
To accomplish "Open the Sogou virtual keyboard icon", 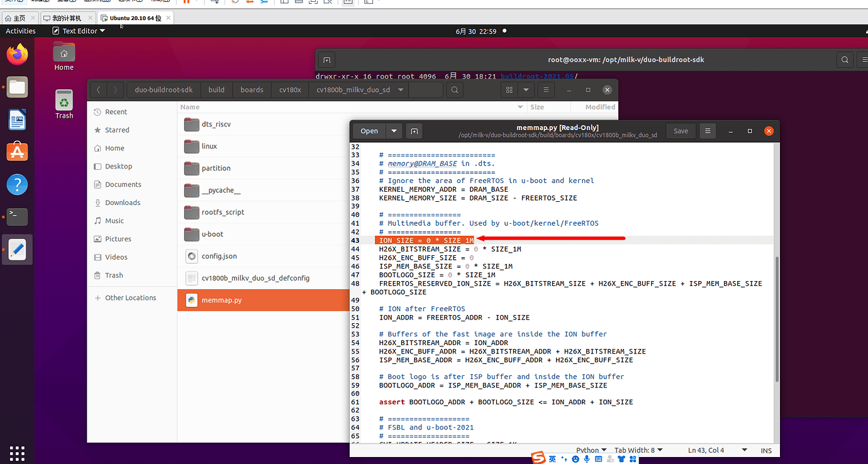I will coord(599,459).
